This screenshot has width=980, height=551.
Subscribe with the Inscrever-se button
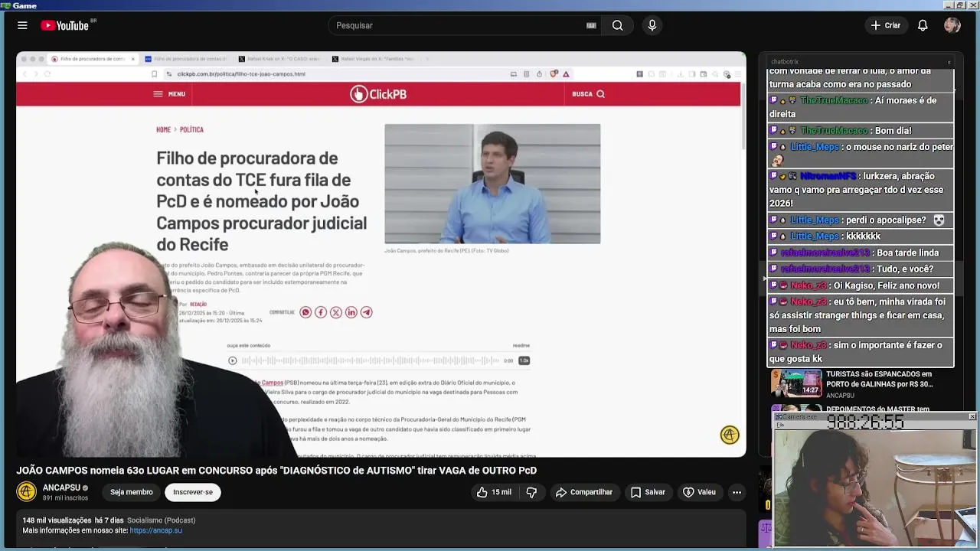click(193, 492)
